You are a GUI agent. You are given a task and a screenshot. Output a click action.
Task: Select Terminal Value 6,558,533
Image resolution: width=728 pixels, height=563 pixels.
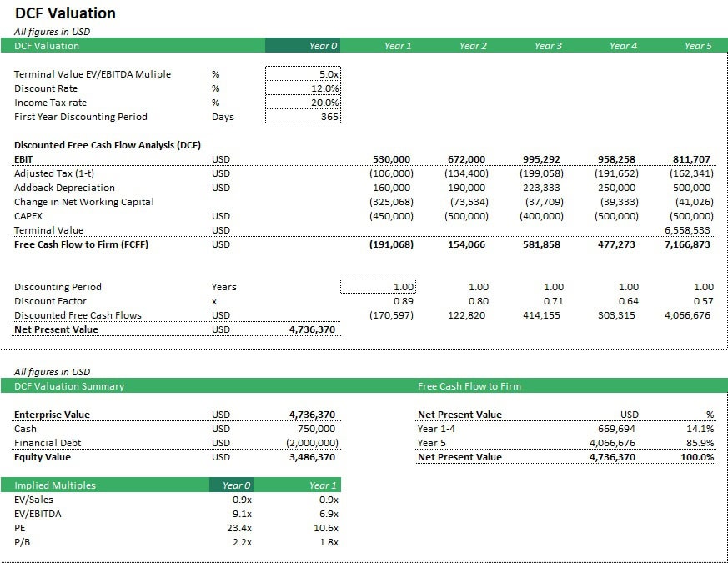[x=687, y=230]
